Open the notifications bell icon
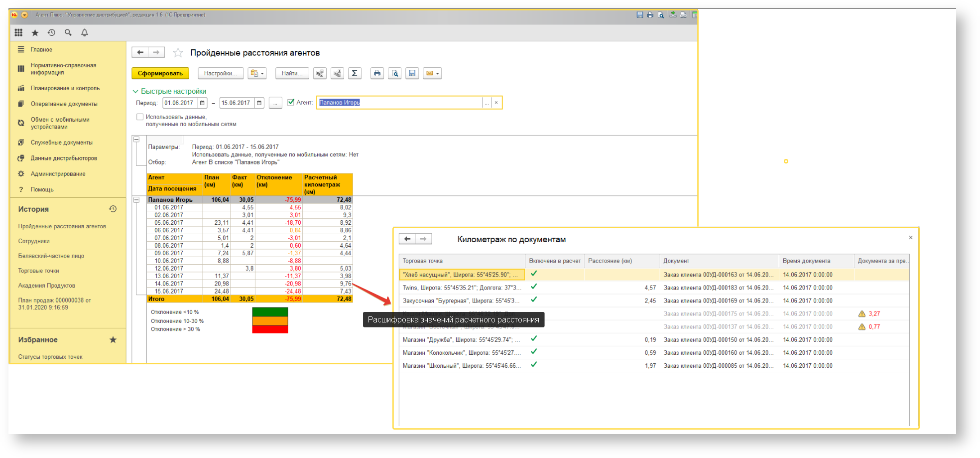The height and width of the screenshot is (458, 980). tap(85, 32)
